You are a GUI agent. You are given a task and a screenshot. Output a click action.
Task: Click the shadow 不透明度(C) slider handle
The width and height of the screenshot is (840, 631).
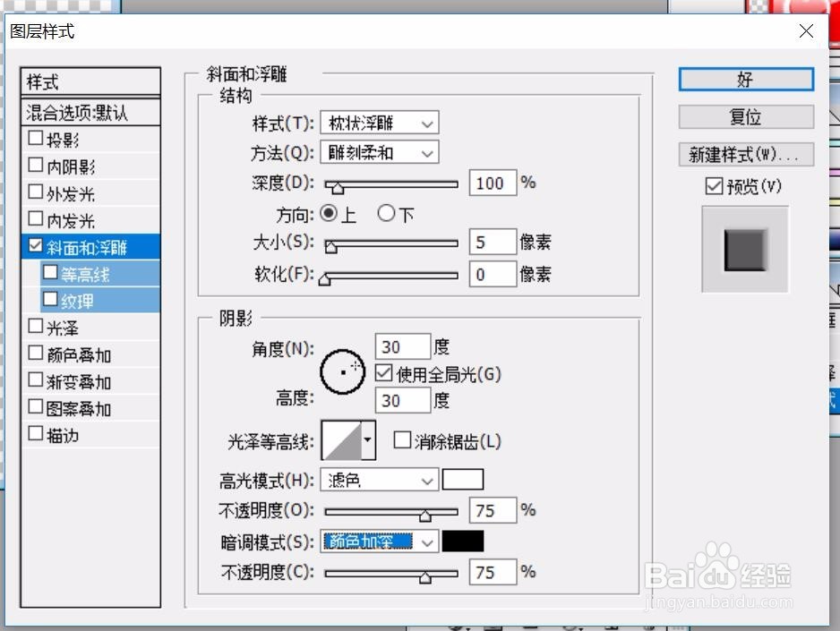tap(424, 577)
